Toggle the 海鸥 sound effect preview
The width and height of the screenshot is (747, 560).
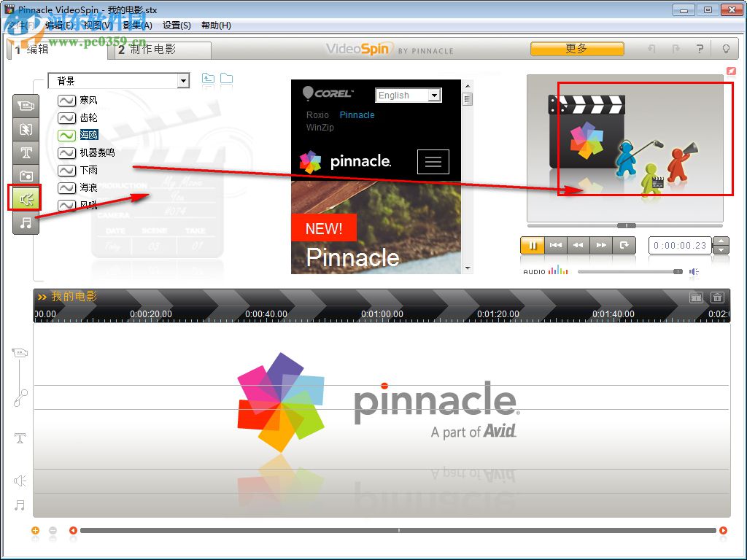(66, 134)
